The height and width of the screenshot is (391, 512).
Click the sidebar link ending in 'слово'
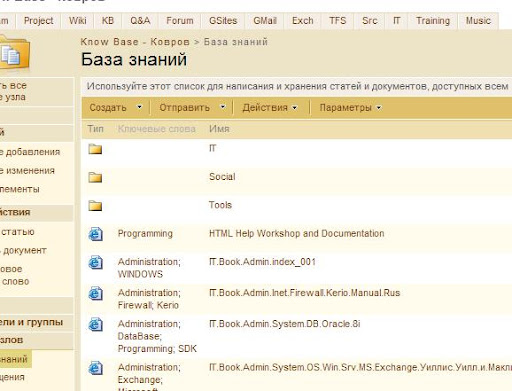click(15, 275)
